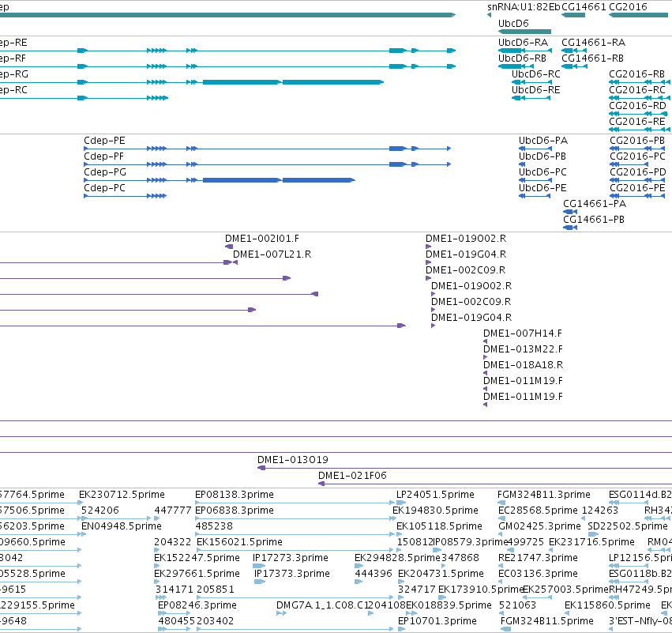Click the Cdep-PE protein label
Screen dimensions: 672x633
(x=104, y=141)
